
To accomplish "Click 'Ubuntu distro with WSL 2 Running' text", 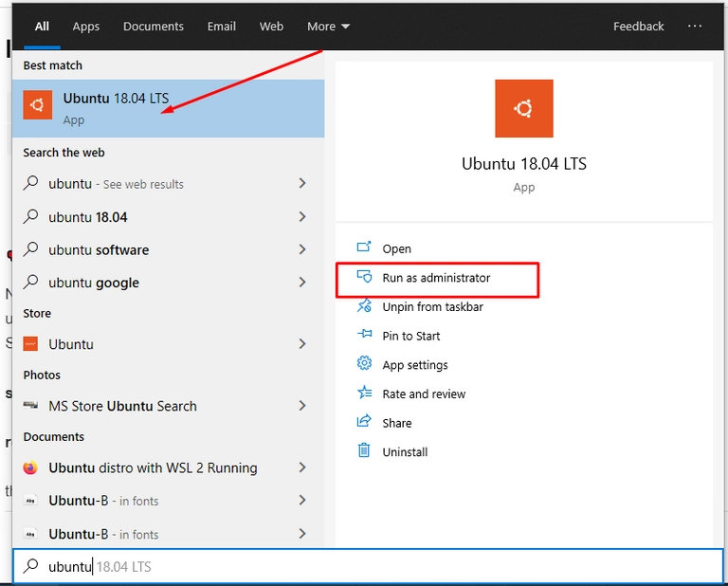I will click(x=153, y=467).
